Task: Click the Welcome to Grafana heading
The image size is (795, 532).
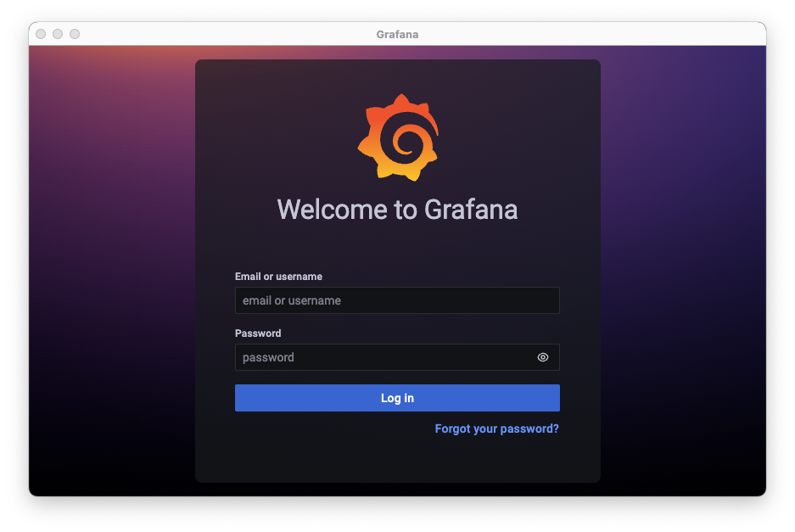Action: tap(397, 210)
